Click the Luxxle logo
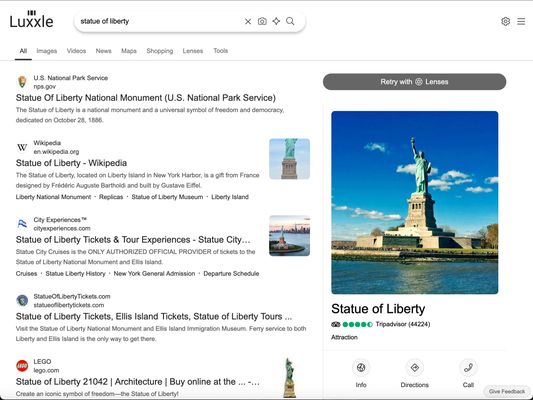The height and width of the screenshot is (400, 533). (31, 20)
